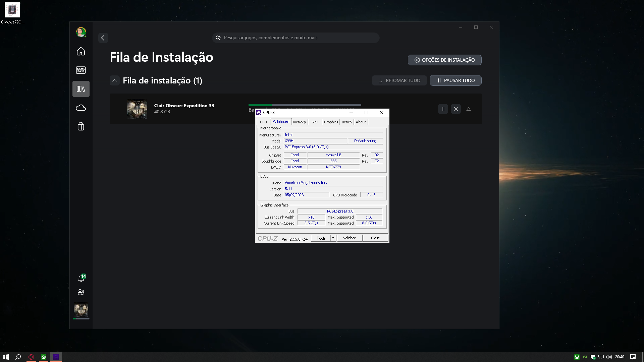The width and height of the screenshot is (644, 362).
Task: Open the volume control in the tray
Action: pyautogui.click(x=609, y=357)
